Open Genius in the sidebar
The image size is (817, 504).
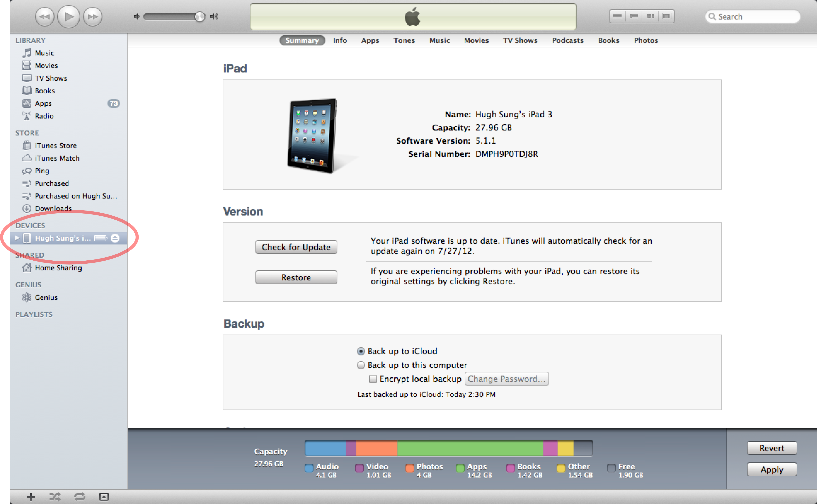(x=68, y=297)
